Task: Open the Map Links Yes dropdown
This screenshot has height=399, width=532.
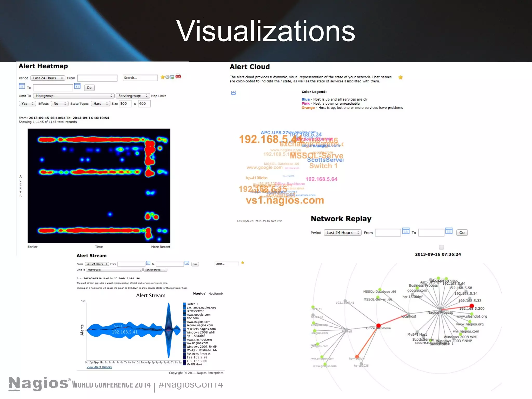Action: click(27, 104)
